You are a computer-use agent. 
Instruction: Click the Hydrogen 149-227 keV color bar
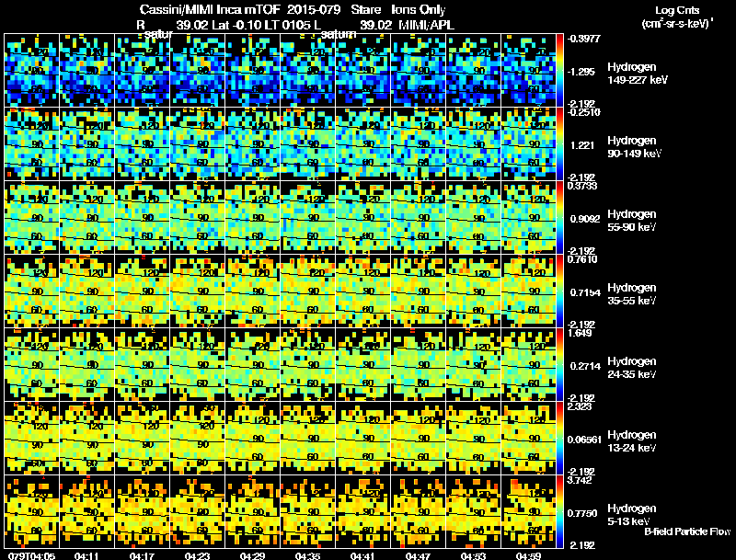pos(559,71)
